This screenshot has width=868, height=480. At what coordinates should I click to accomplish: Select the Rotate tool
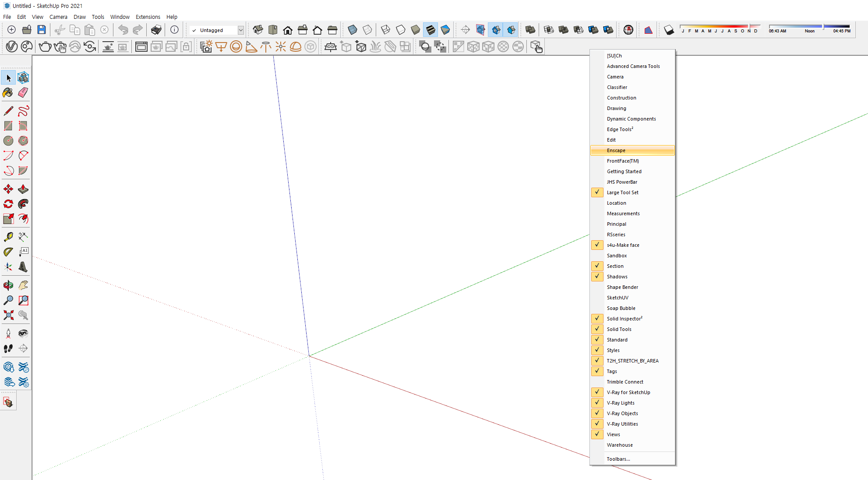point(8,204)
